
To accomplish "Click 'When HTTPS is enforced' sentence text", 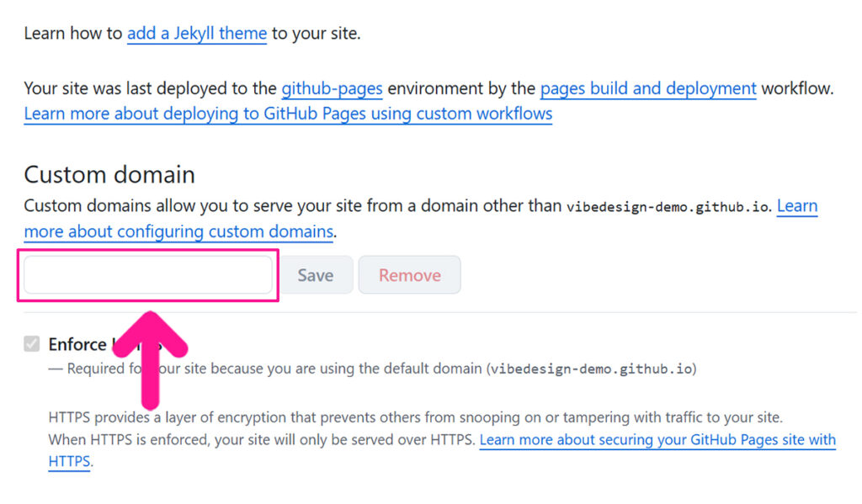I will click(261, 439).
